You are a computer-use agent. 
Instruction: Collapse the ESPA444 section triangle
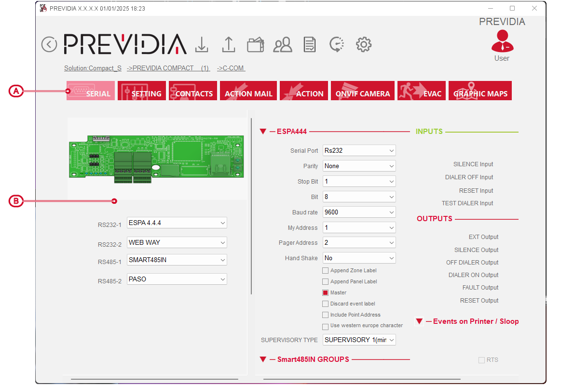point(263,132)
